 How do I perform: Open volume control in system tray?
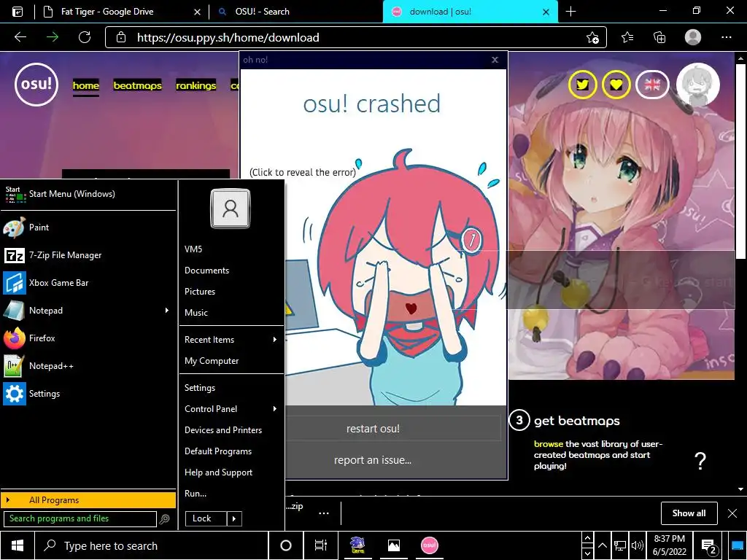coord(637,545)
